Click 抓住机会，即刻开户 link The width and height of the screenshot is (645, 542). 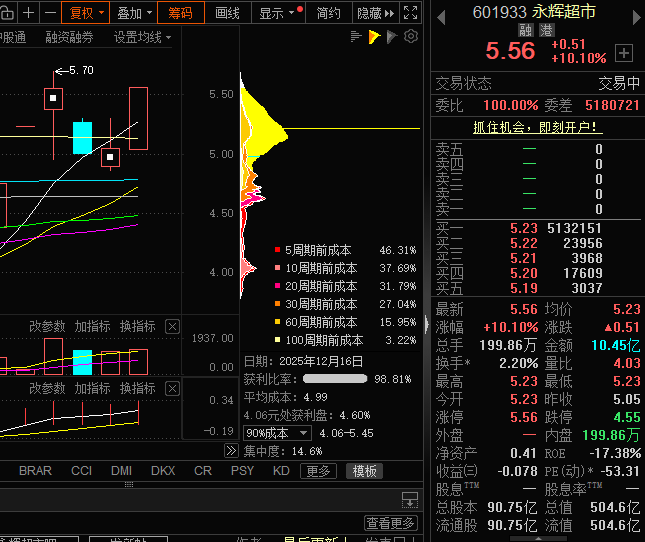pyautogui.click(x=538, y=127)
